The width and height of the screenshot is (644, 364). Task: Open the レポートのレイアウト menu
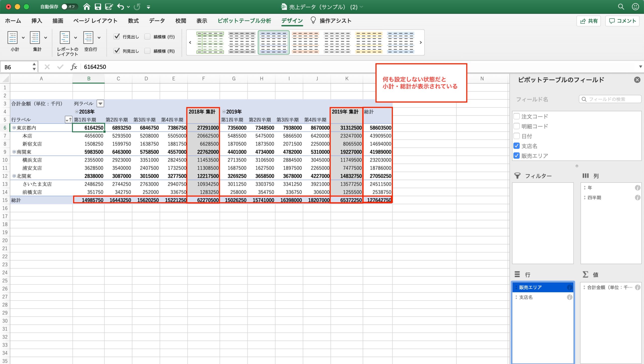pyautogui.click(x=67, y=43)
